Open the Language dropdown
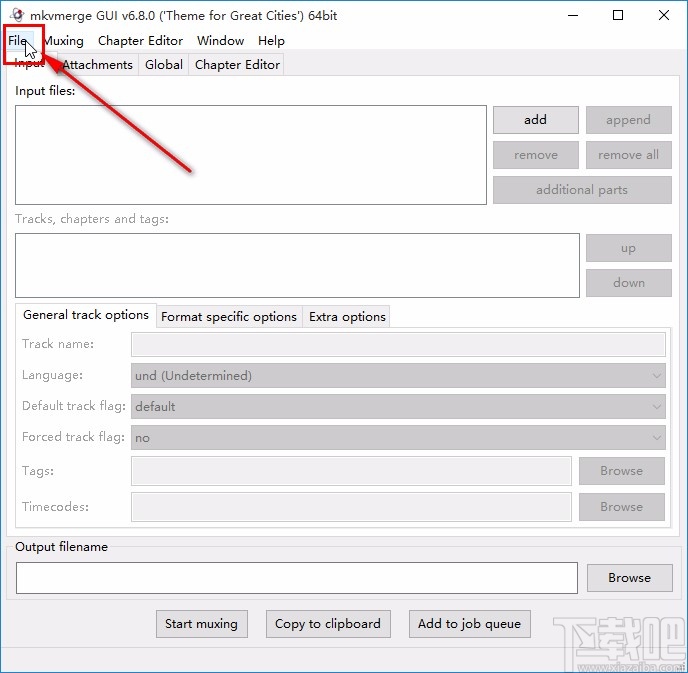Viewport: 688px width, 673px height. 398,376
